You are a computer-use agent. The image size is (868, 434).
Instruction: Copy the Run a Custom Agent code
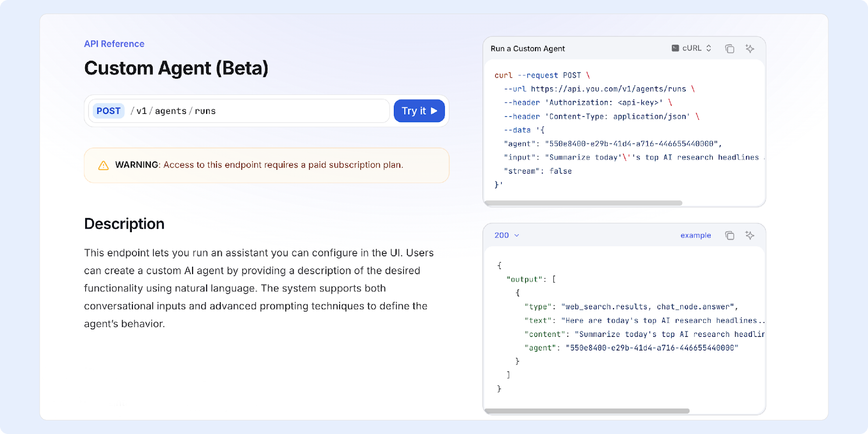(730, 49)
